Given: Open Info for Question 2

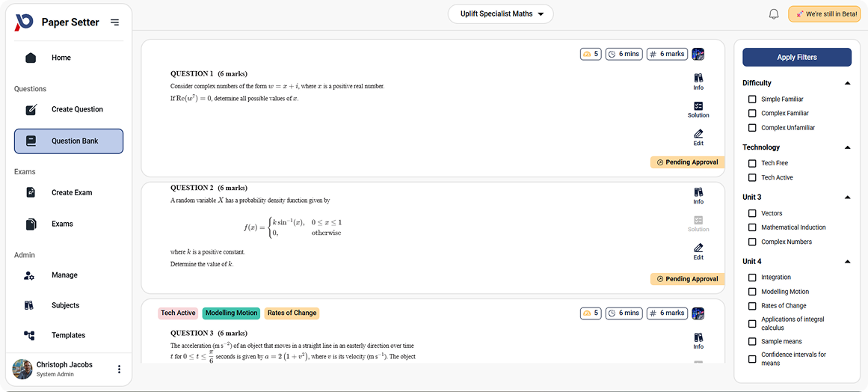Looking at the screenshot, I should pos(698,195).
